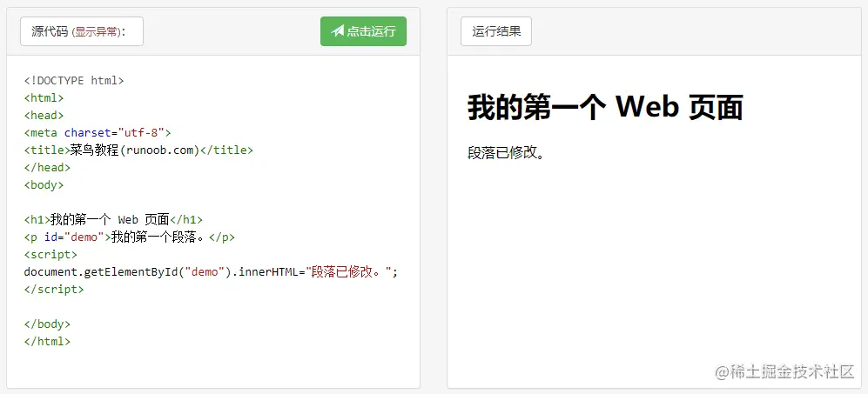
Task: Click the meta charset="utf-8" line
Action: (x=98, y=133)
